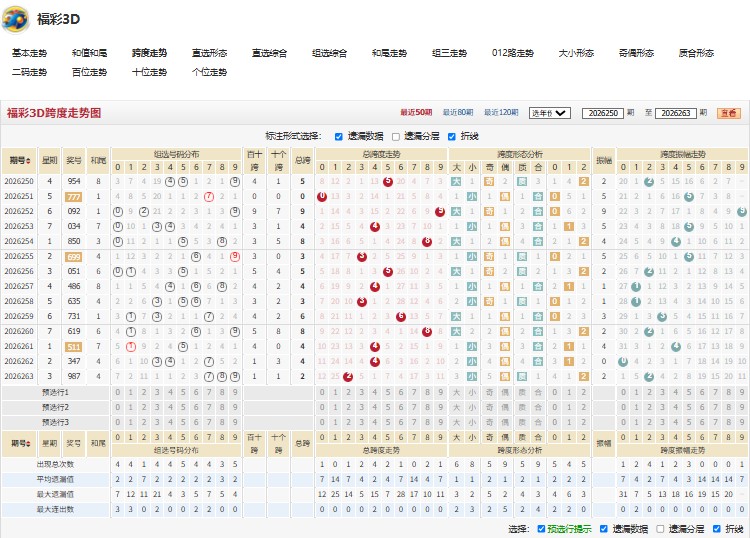Screen dimensions: 750x538
Task: Toggle bottom 预选行提示 checkbox
Action: tap(541, 528)
